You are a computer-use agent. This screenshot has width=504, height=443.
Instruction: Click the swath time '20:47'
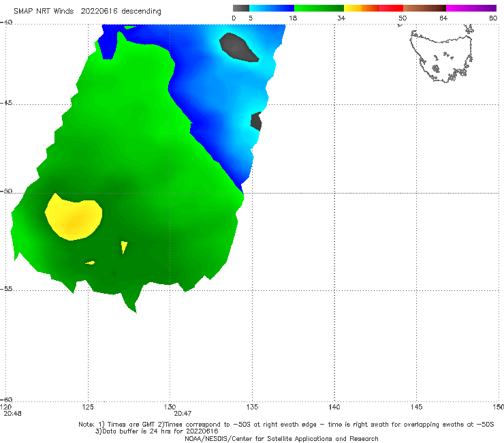[x=183, y=414]
